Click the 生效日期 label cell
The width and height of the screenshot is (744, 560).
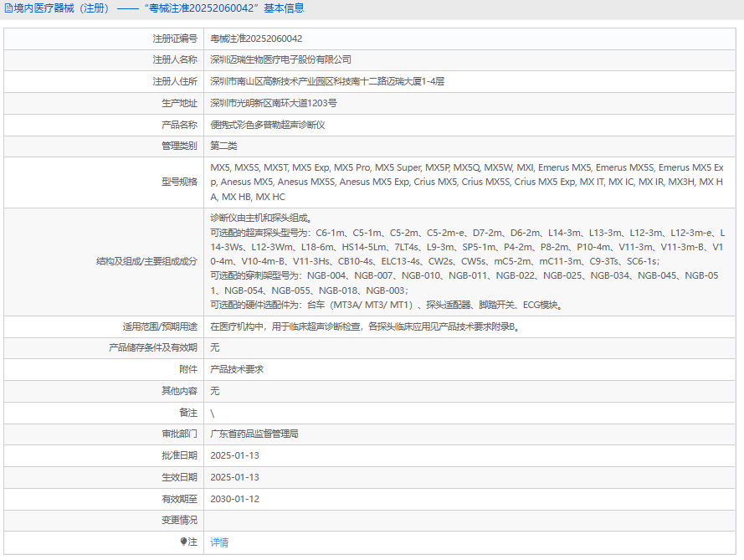[x=104, y=477]
